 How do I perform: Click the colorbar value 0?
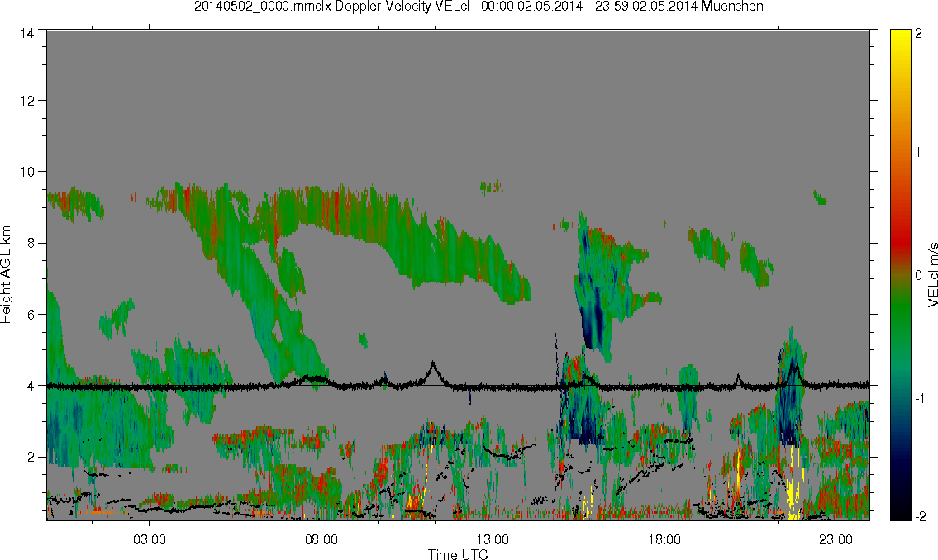[x=919, y=275]
